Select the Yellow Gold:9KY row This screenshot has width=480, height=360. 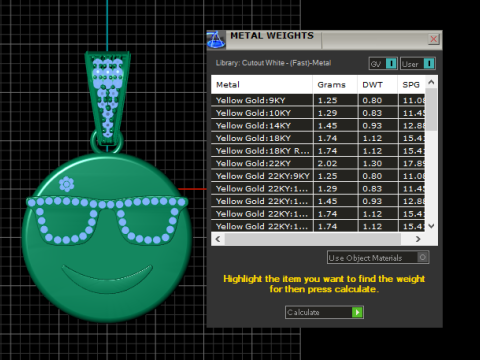pyautogui.click(x=318, y=100)
